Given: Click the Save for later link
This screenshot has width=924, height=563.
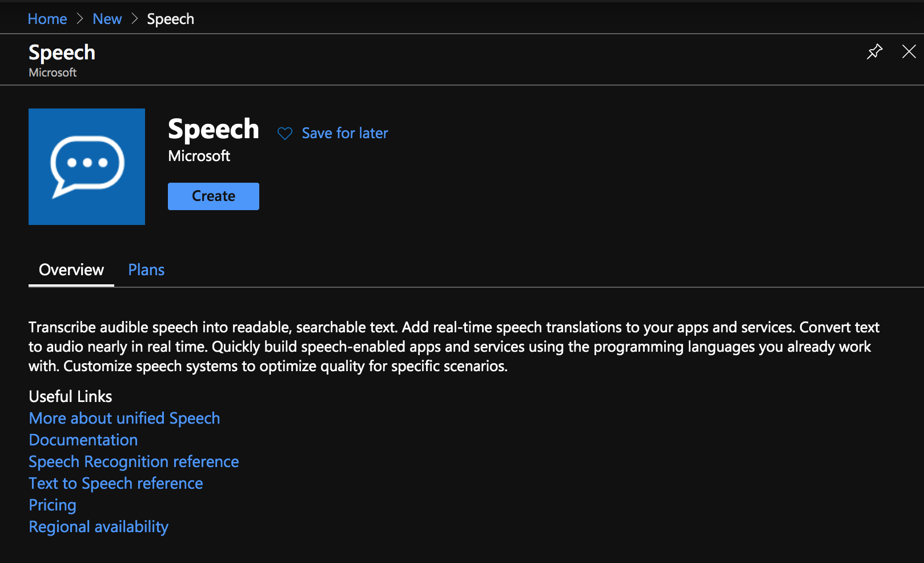Looking at the screenshot, I should [x=344, y=134].
